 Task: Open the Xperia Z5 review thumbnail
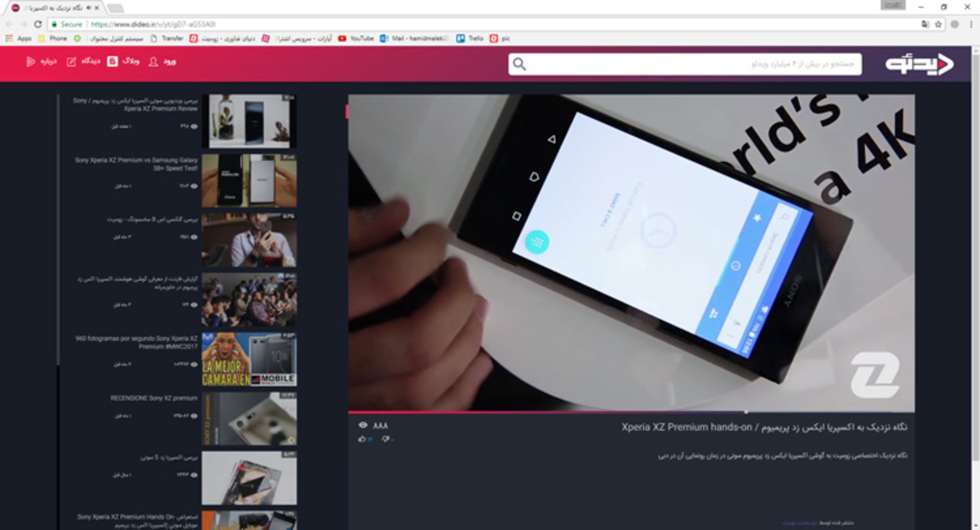tap(249, 478)
